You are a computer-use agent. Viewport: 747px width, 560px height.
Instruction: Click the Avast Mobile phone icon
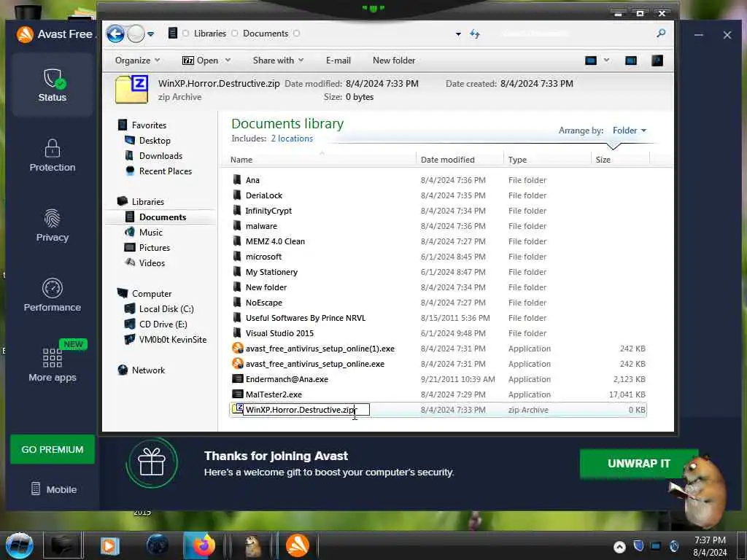(36, 489)
